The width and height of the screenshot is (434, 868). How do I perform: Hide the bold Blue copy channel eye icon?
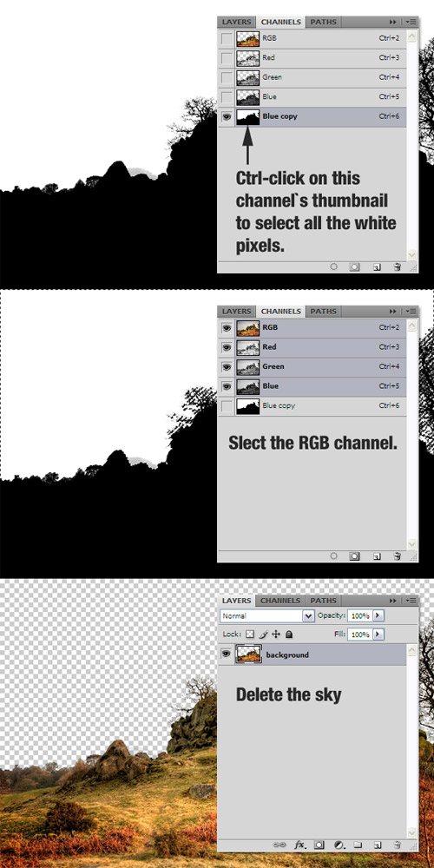tap(227, 117)
